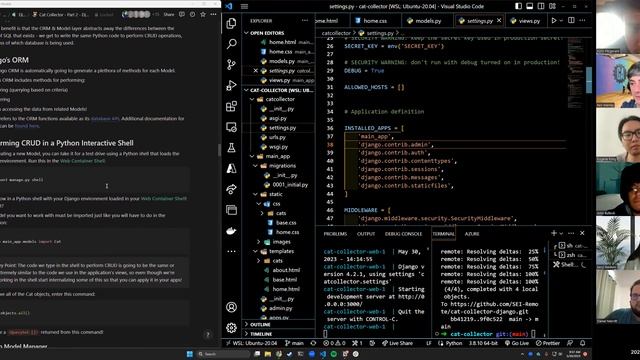Click Go Live in status bar
Viewport: 640px width, 360px height.
(x=517, y=343)
